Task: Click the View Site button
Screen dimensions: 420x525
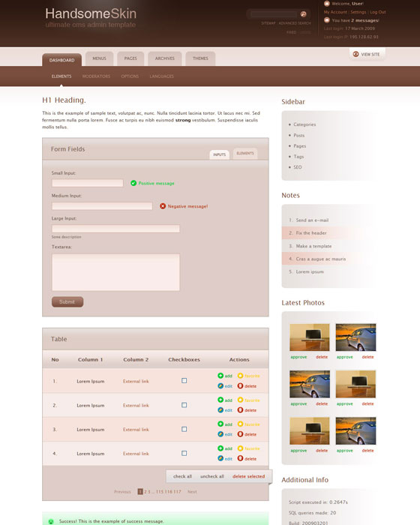Action: tap(367, 54)
